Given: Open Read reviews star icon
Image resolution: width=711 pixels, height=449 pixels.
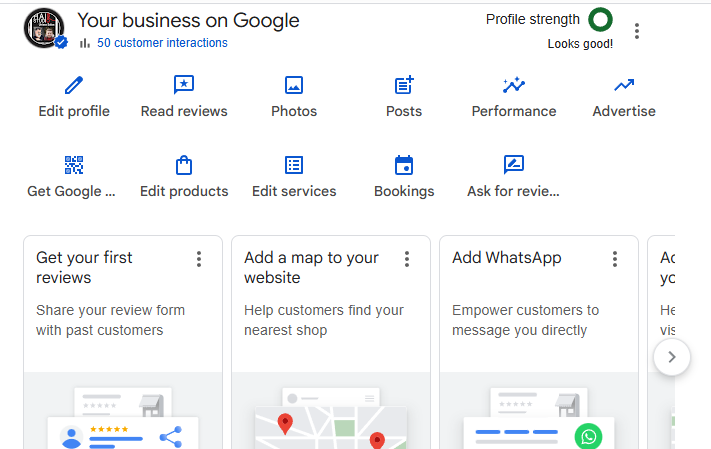Looking at the screenshot, I should click(184, 85).
